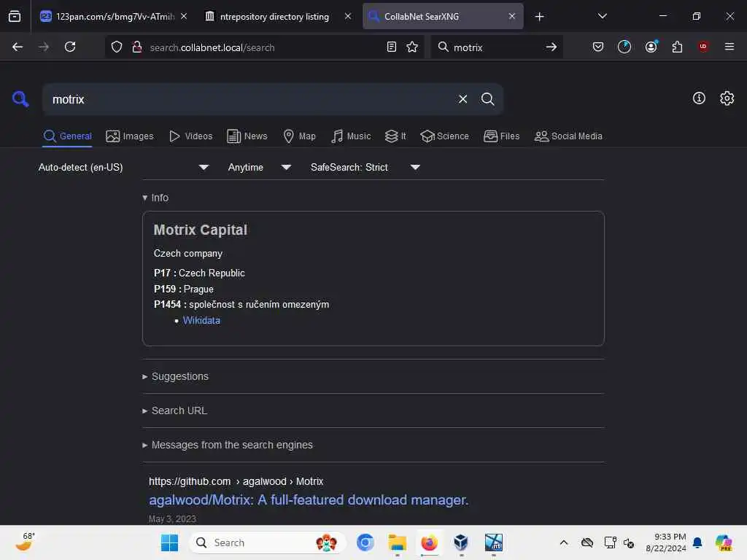List all tabs dropdown arrow
This screenshot has width=747, height=560.
(x=602, y=16)
